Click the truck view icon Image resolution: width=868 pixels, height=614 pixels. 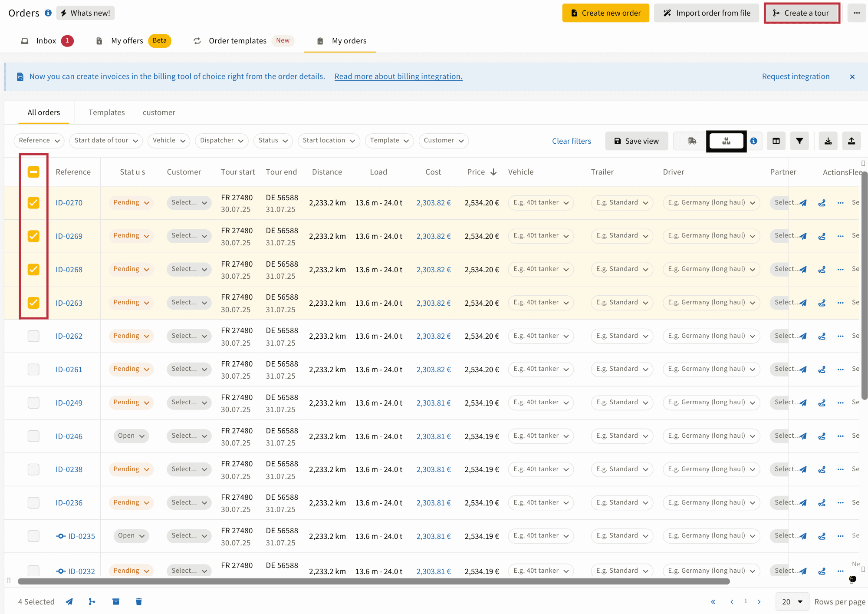coord(692,141)
